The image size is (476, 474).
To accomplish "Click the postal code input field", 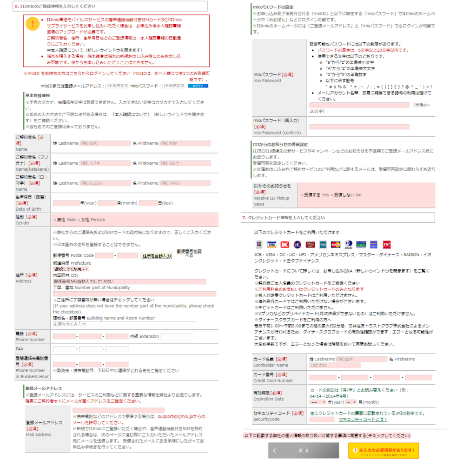I will (x=105, y=255).
